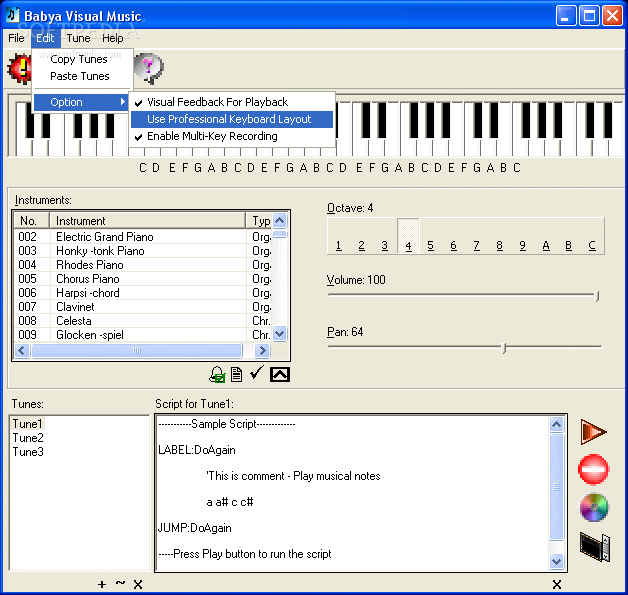Stop playback with the red stop icon
This screenshot has height=595, width=628.
[x=594, y=469]
